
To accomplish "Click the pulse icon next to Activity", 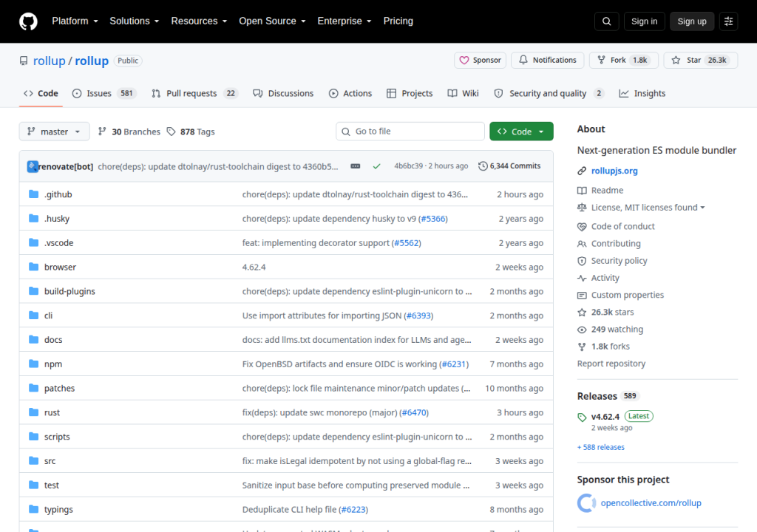I will coord(582,278).
